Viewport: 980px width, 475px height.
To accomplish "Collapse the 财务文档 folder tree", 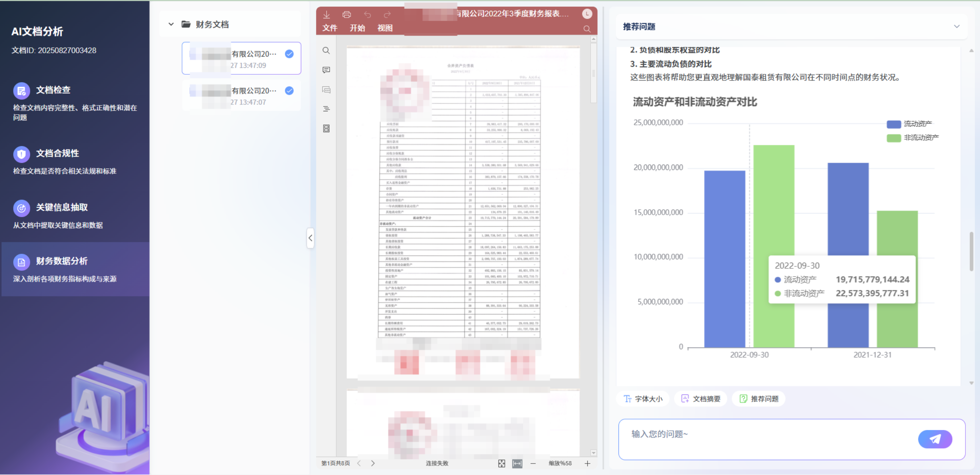I will [171, 24].
